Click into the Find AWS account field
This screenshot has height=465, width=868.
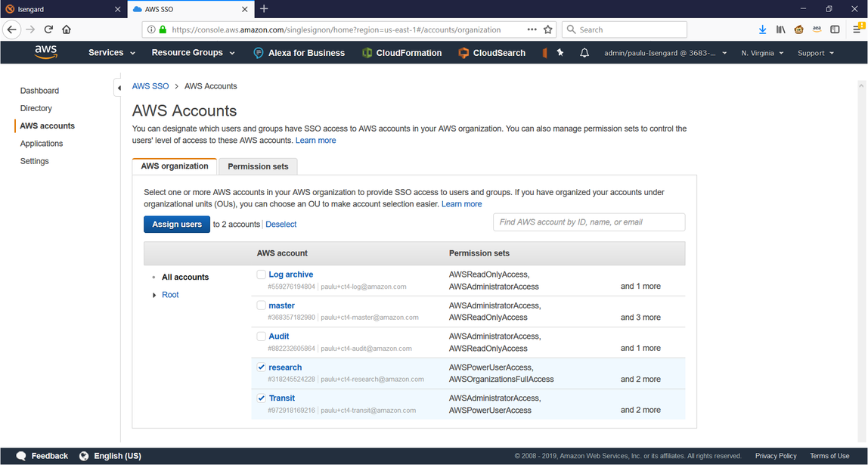[589, 222]
